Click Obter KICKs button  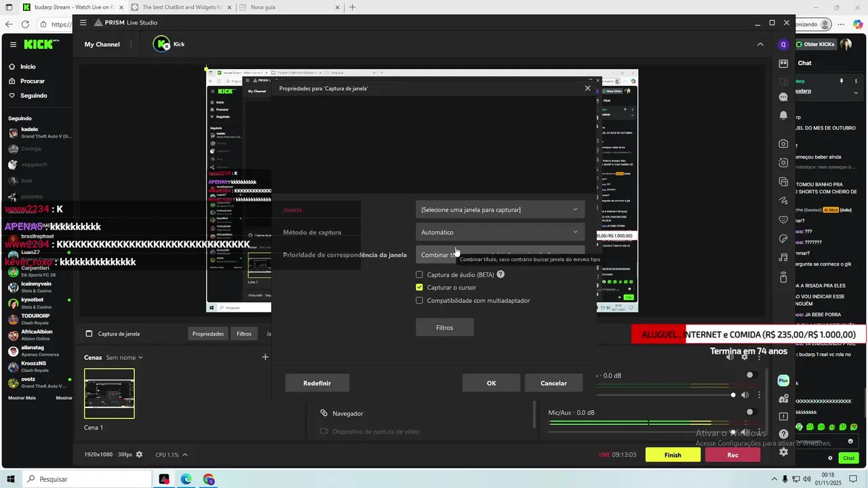(x=816, y=44)
